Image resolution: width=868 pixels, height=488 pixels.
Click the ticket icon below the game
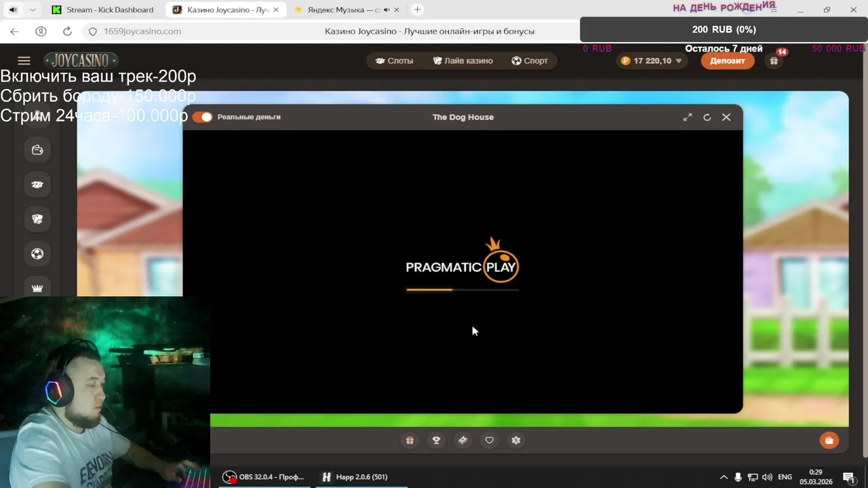pyautogui.click(x=462, y=441)
